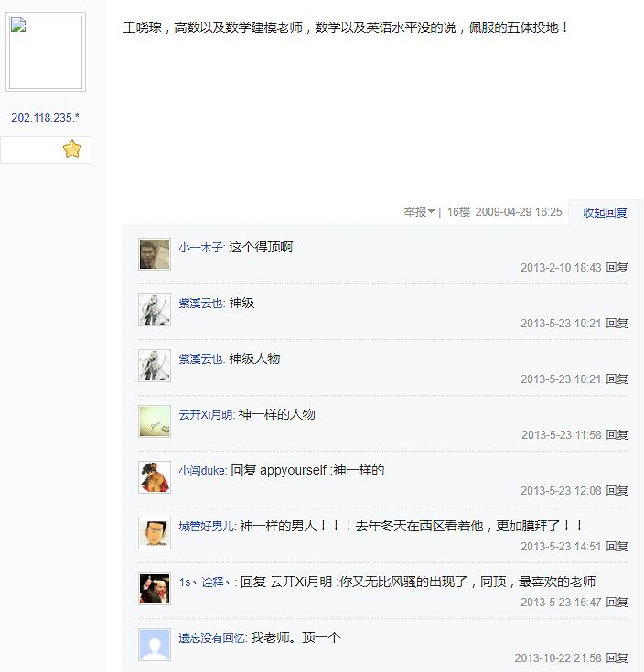The width and height of the screenshot is (644, 672).
Task: Open poster IP 202.118.235.* link
Action: click(45, 117)
